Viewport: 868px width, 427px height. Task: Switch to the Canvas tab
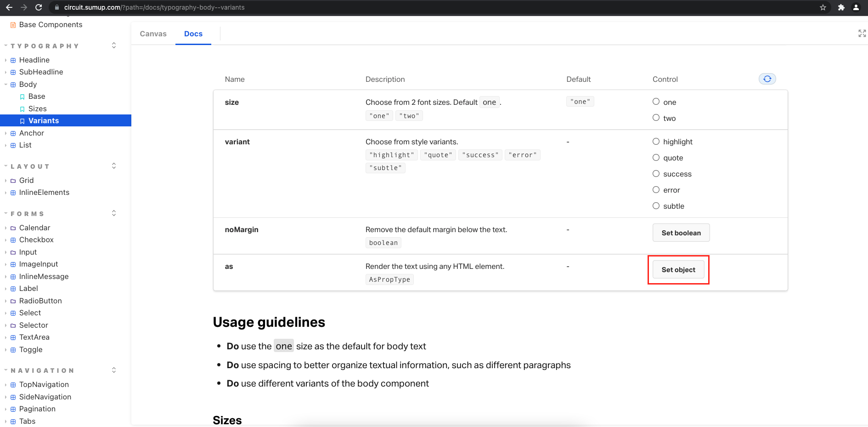click(153, 33)
